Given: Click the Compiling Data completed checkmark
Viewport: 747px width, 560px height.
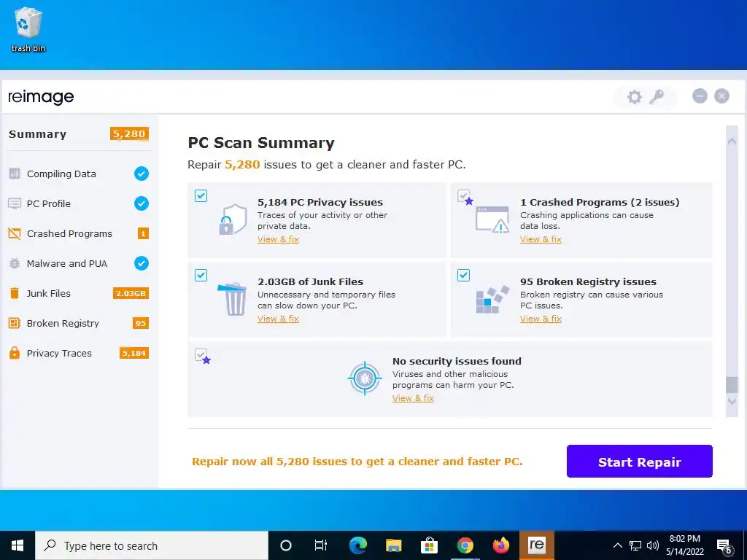Looking at the screenshot, I should [x=142, y=174].
